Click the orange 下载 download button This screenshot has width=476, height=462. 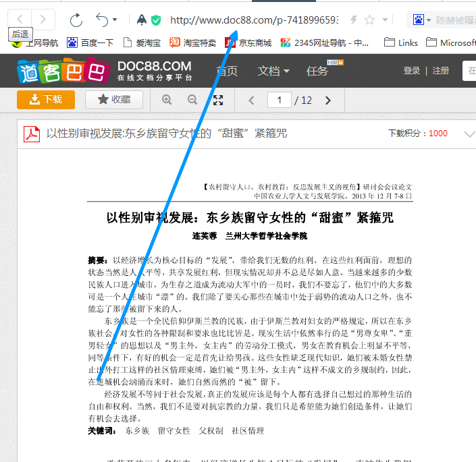pos(46,99)
